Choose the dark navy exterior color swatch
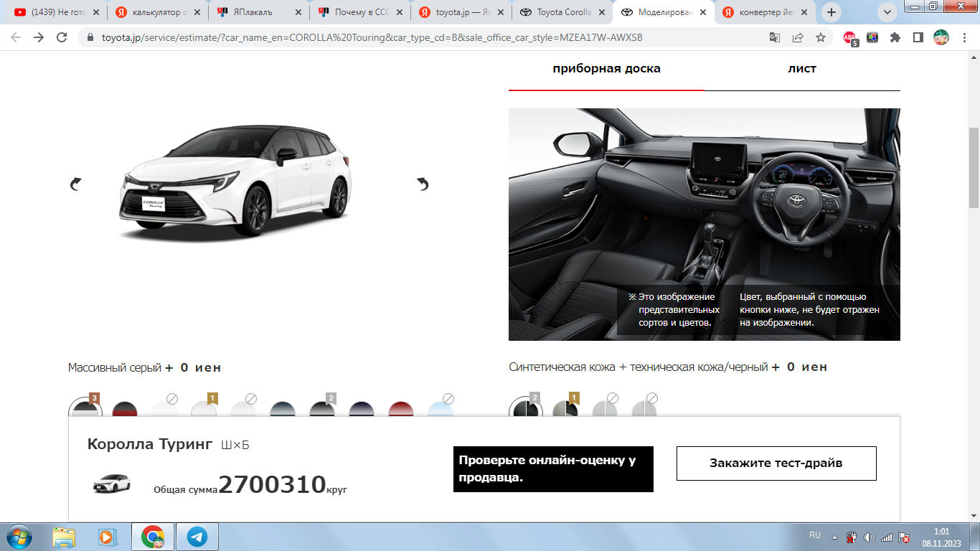980x551 pixels. coord(362,409)
